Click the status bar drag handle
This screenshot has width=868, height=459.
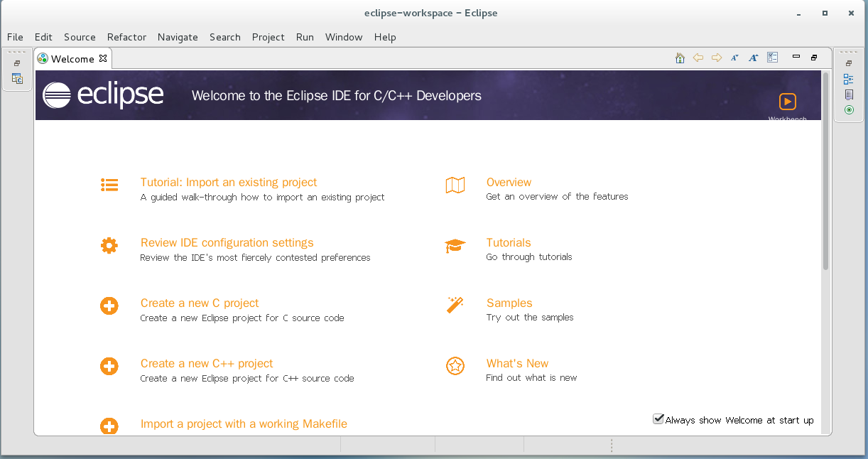pyautogui.click(x=612, y=445)
